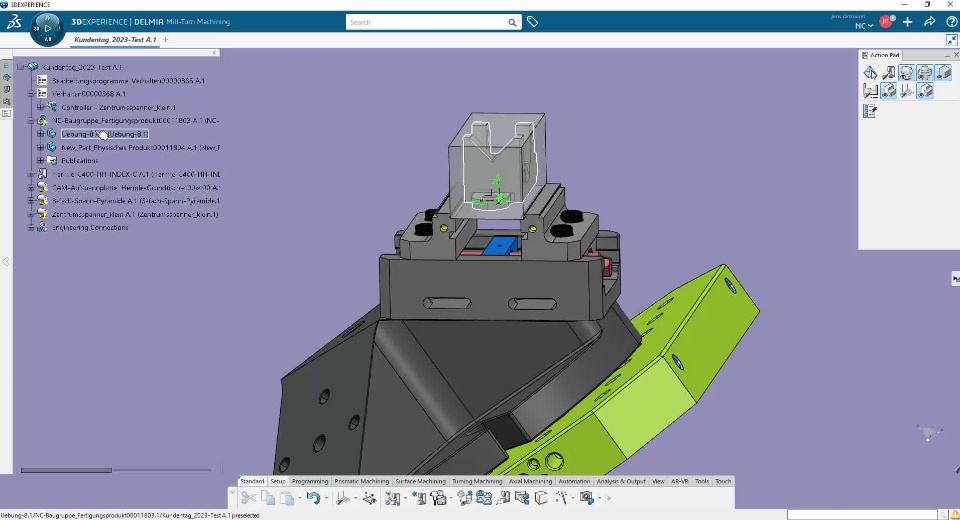Click the first icon in left sidebar strip
Viewport: 960px width, 520px height.
7,66
